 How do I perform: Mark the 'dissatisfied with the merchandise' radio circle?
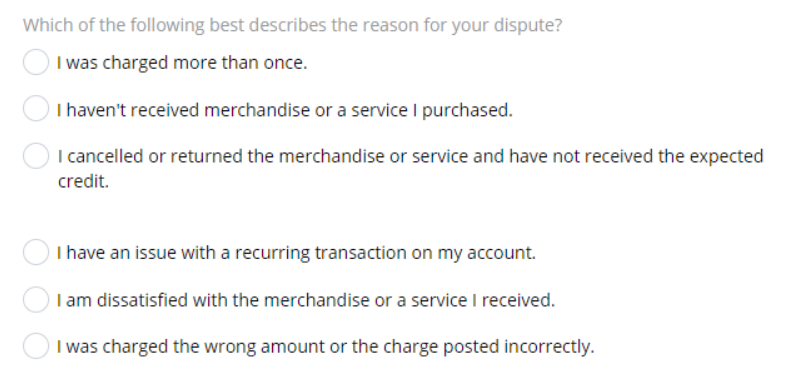coord(36,299)
